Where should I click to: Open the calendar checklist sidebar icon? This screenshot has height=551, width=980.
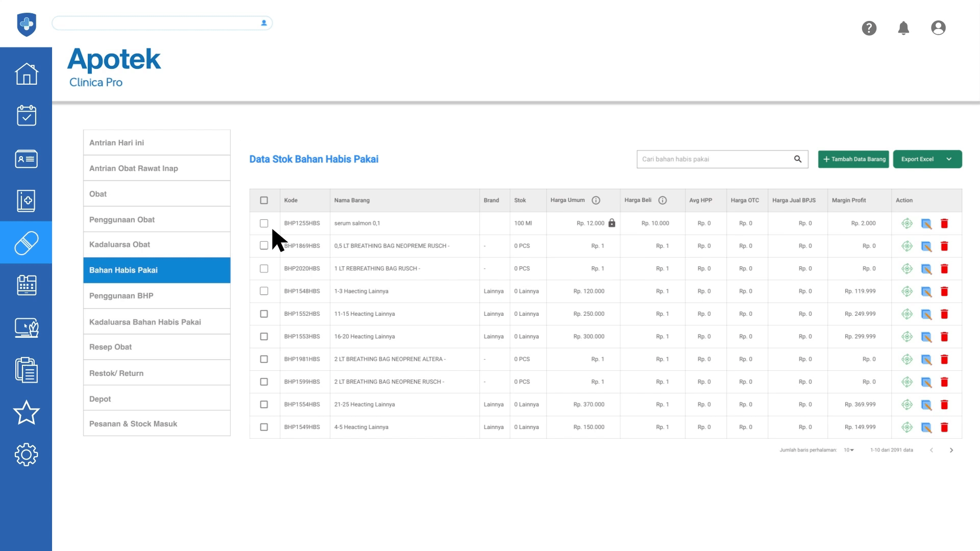coord(26,116)
